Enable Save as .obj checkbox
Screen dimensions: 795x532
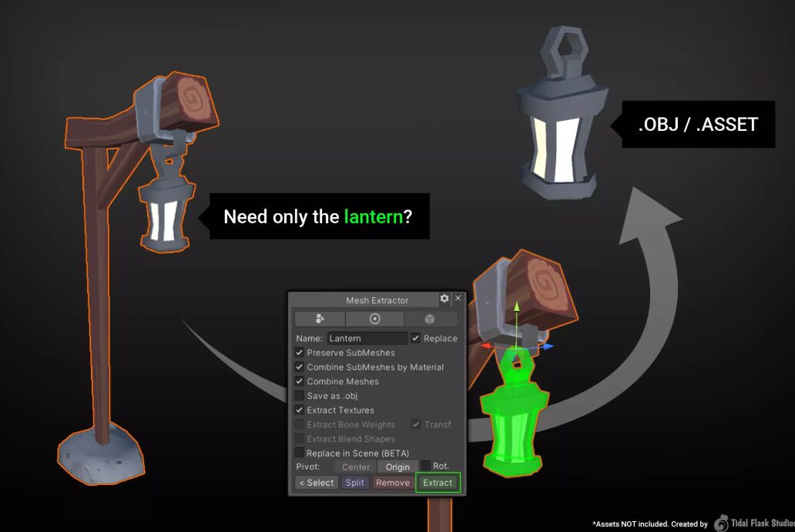point(300,396)
